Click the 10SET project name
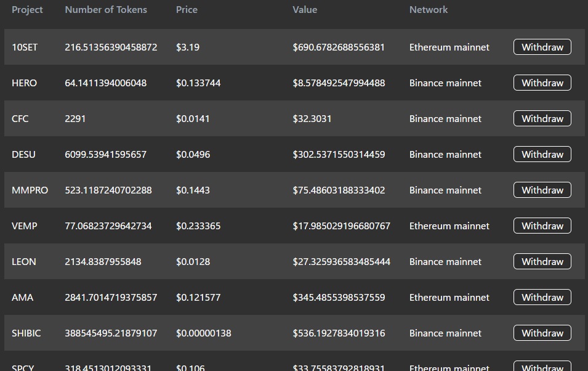Image resolution: width=588 pixels, height=371 pixels. click(x=25, y=47)
